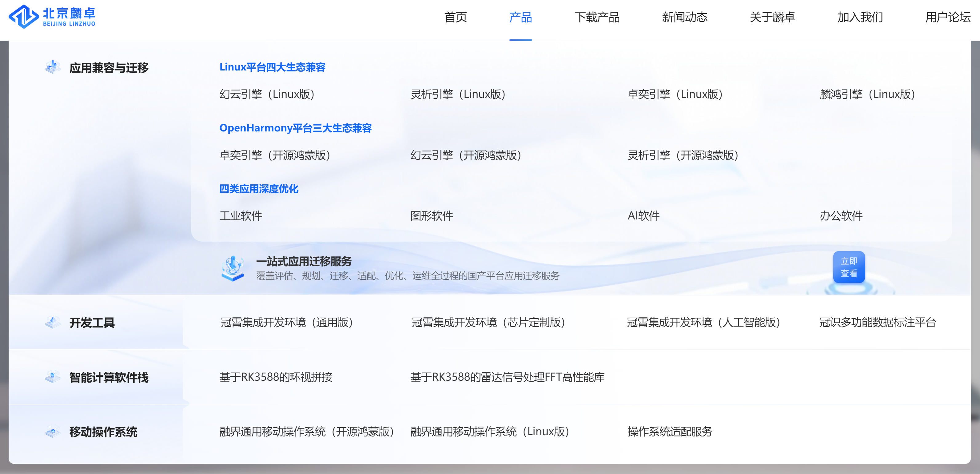This screenshot has width=980, height=474.
Task: Click the 立即查看 button
Action: 849,267
